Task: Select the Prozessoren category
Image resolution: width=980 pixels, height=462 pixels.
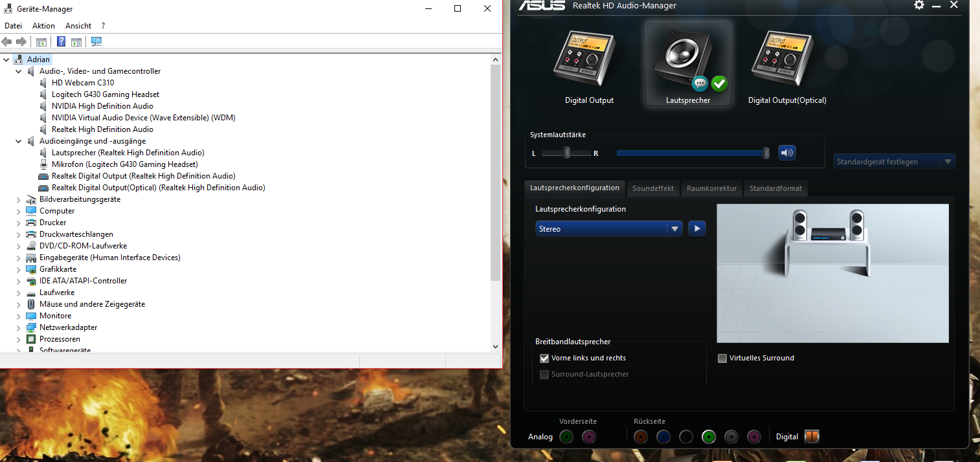Action: (x=60, y=339)
